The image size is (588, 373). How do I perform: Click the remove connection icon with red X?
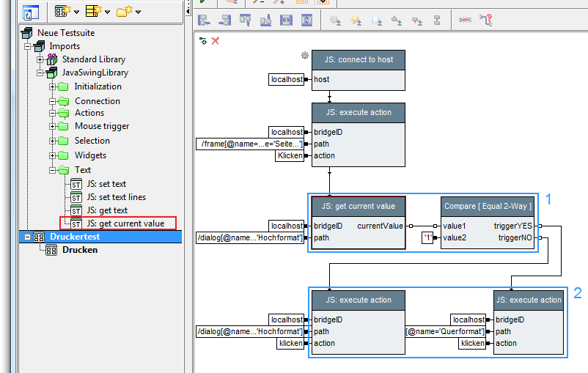click(465, 21)
